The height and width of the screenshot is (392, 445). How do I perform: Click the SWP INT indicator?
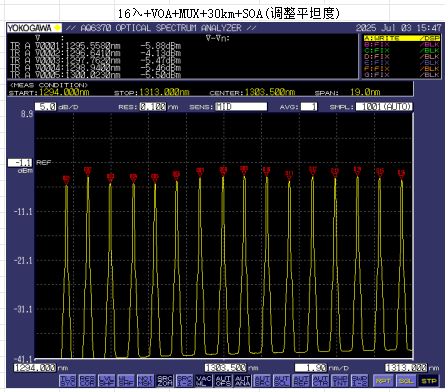340,380
